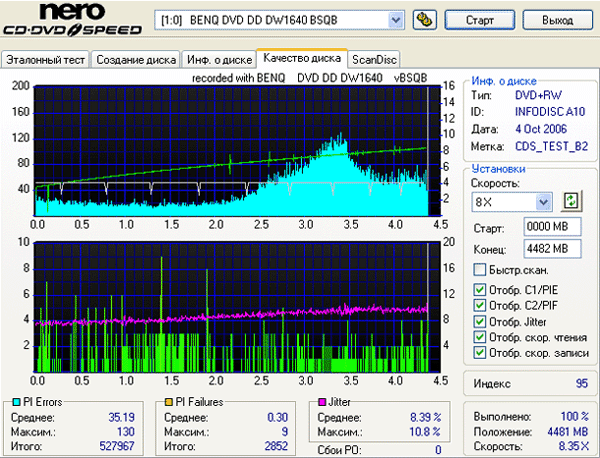Click the cyan PI Errors legend square
600x458 pixels.
pos(14,402)
